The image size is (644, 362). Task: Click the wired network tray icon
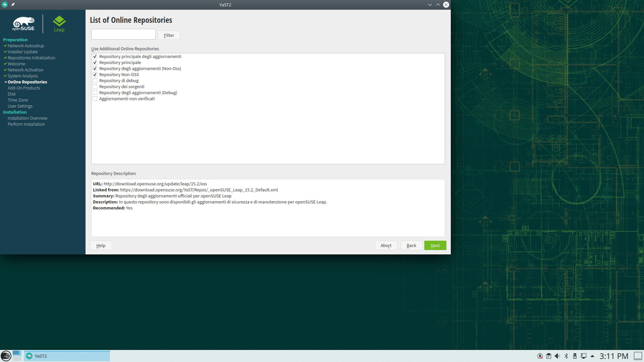pyautogui.click(x=584, y=356)
